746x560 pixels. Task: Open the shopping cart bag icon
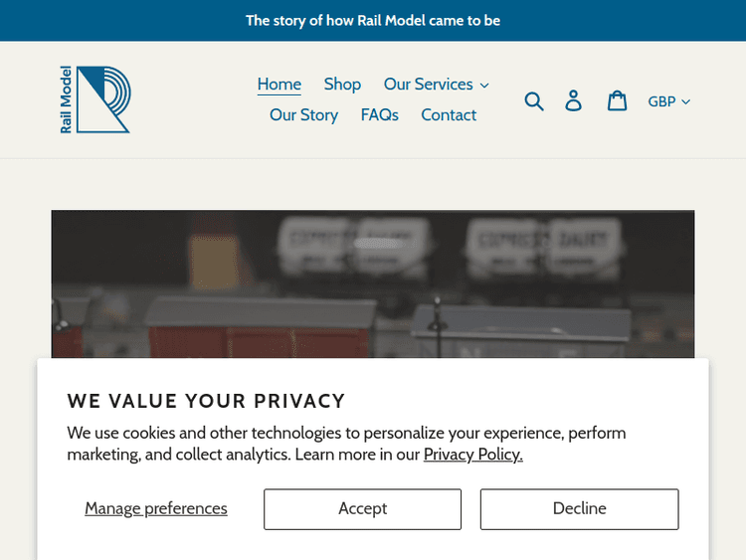(x=618, y=100)
